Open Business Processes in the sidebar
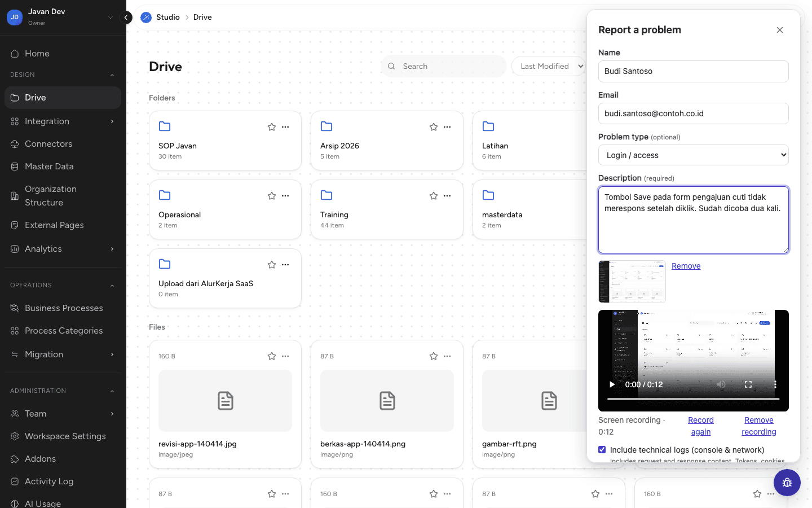Viewport: 812px width, 508px height. click(x=63, y=308)
